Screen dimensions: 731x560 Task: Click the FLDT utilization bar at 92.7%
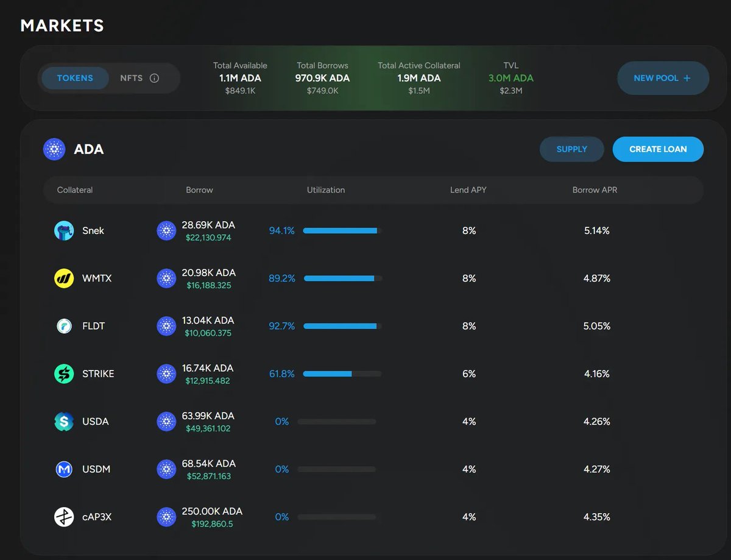(x=342, y=326)
